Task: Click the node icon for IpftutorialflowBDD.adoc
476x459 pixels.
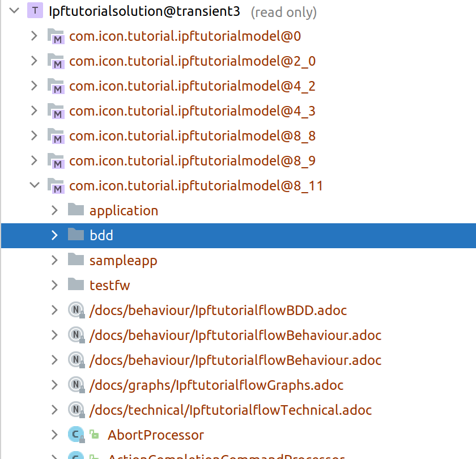Action: coord(76,310)
